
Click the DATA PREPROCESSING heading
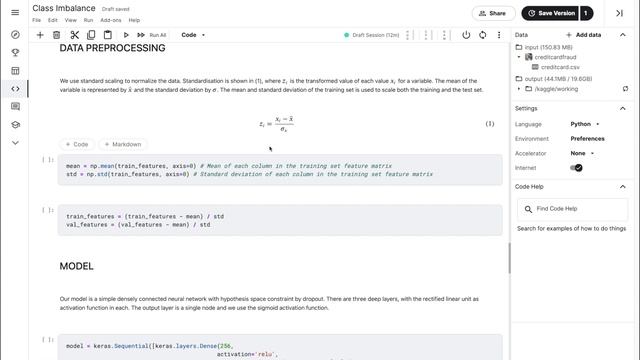[113, 48]
